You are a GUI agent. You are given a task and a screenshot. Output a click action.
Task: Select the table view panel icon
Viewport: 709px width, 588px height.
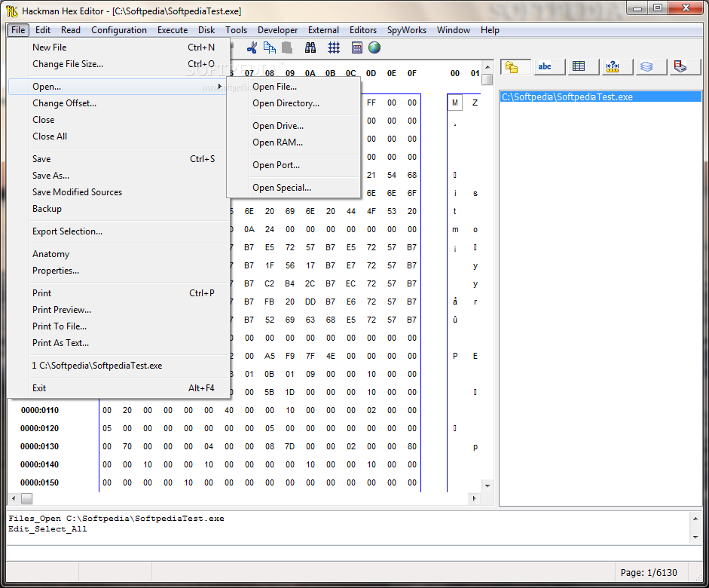pos(583,67)
